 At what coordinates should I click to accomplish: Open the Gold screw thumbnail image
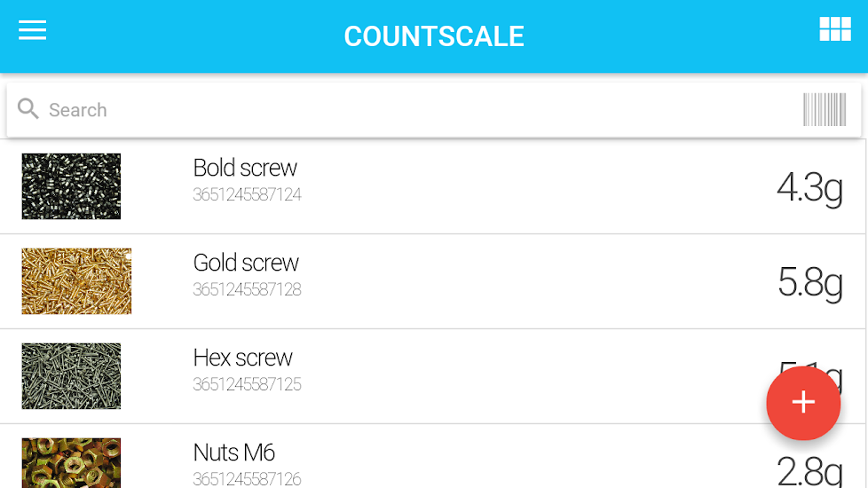[x=76, y=281]
